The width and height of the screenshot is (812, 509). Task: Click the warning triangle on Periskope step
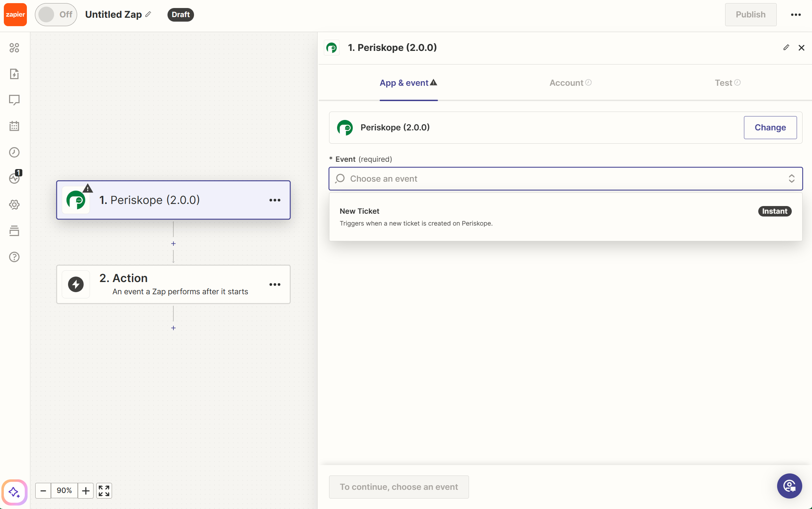(88, 188)
